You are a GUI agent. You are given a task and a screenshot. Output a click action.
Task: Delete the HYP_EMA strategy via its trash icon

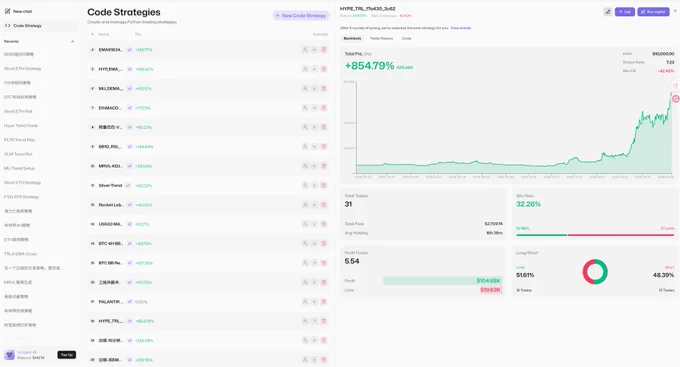[324, 69]
